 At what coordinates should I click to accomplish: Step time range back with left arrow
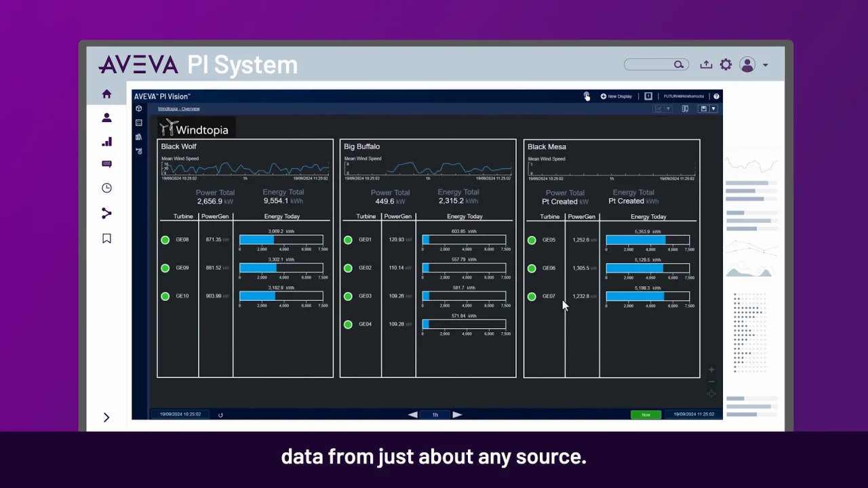(412, 415)
